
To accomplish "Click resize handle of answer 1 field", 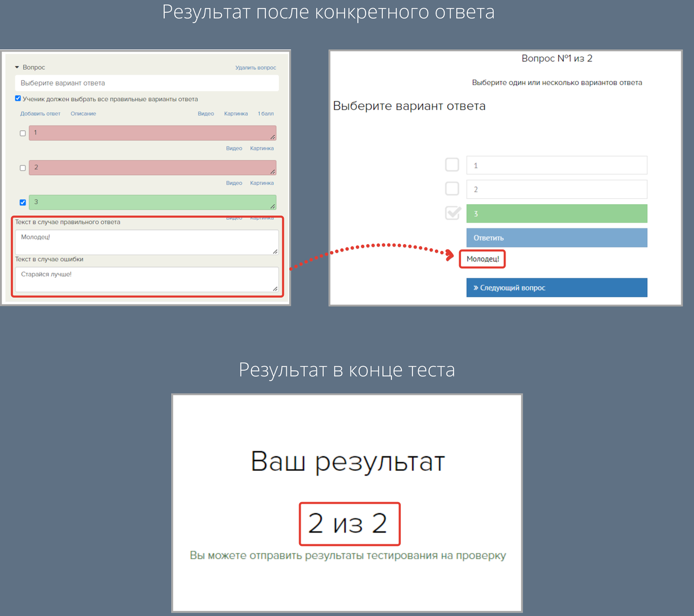I will (273, 137).
